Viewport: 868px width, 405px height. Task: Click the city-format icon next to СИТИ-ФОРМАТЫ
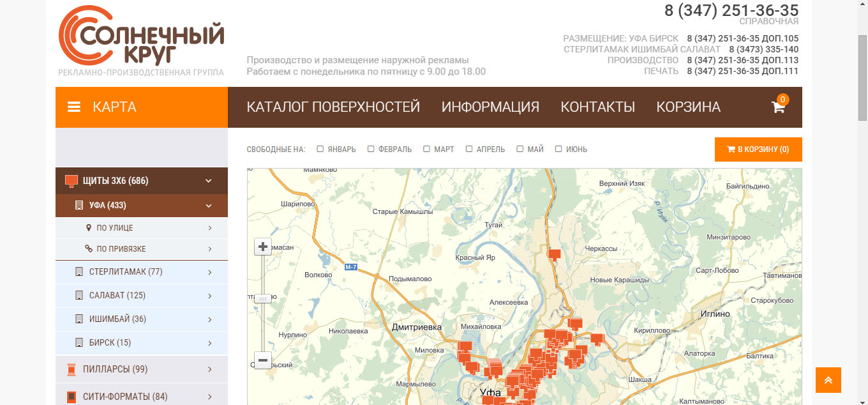[71, 397]
